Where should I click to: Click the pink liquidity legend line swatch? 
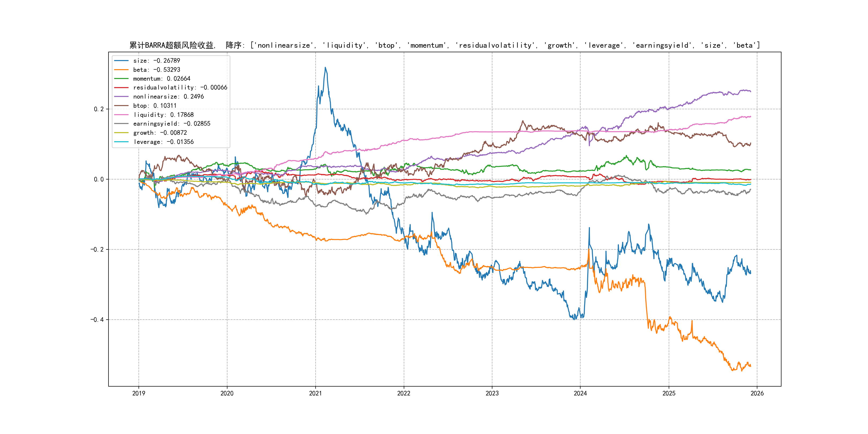pos(121,115)
